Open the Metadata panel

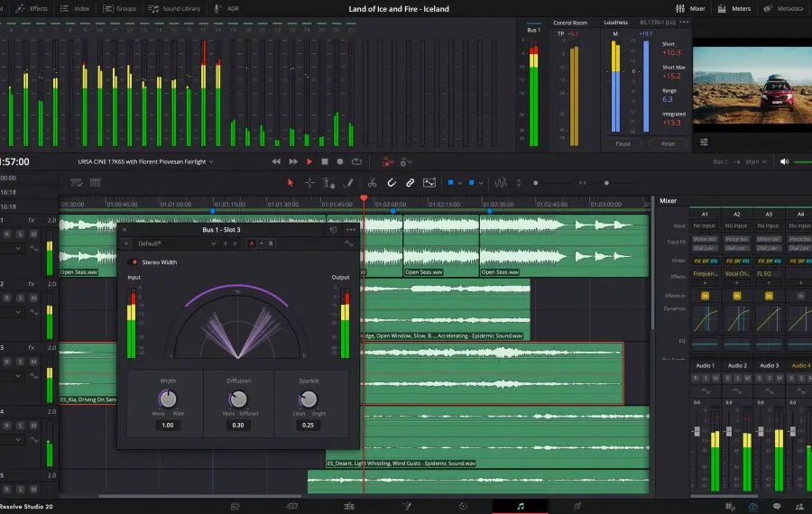pyautogui.click(x=783, y=8)
